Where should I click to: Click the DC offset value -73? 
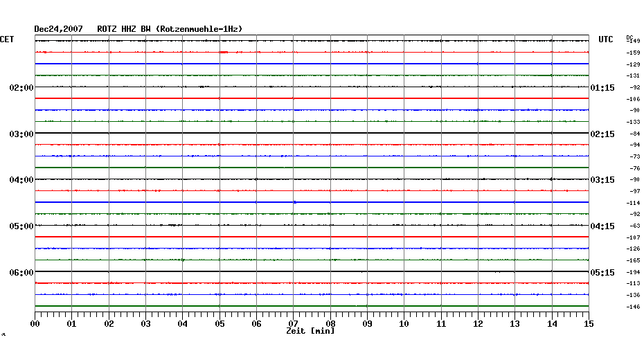(634, 157)
